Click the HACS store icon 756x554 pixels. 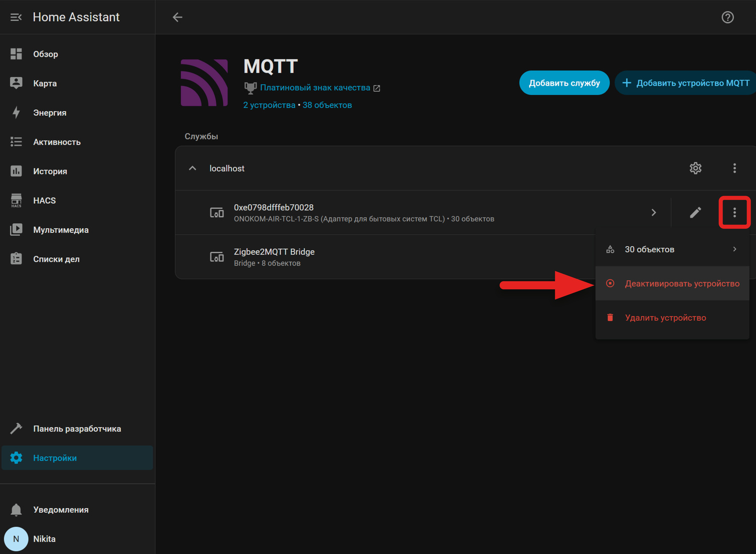pyautogui.click(x=16, y=200)
